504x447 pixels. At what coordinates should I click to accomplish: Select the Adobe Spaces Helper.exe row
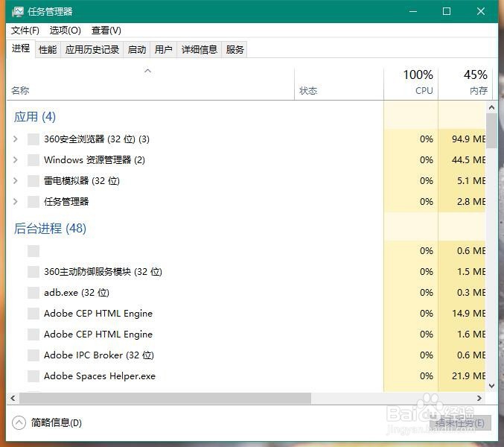tap(246, 376)
